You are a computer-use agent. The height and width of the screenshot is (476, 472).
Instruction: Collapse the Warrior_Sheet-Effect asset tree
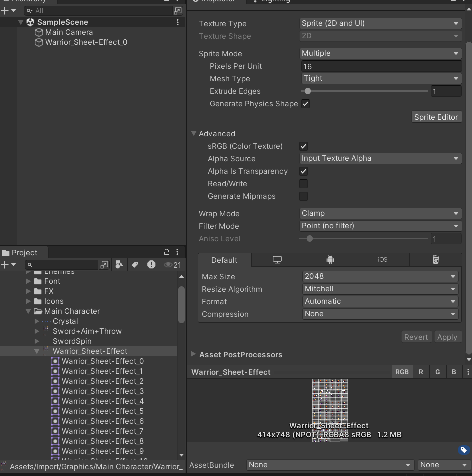click(x=37, y=351)
